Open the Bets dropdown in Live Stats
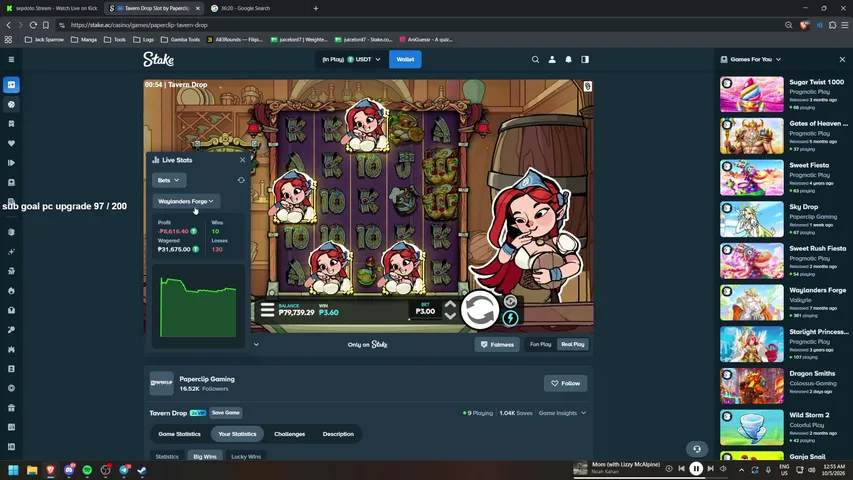Screen dimensions: 853x480 (x=169, y=180)
